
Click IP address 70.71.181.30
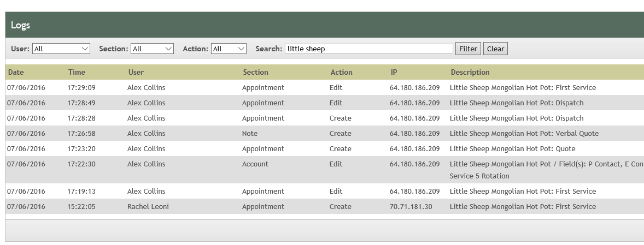[411, 207]
